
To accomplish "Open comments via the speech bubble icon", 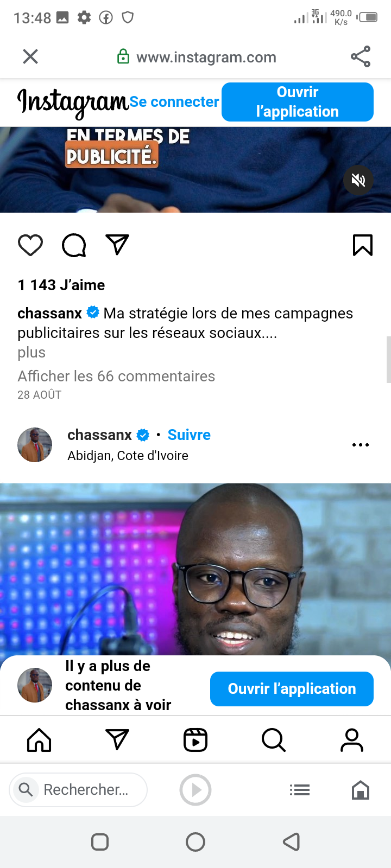I will click(x=74, y=245).
